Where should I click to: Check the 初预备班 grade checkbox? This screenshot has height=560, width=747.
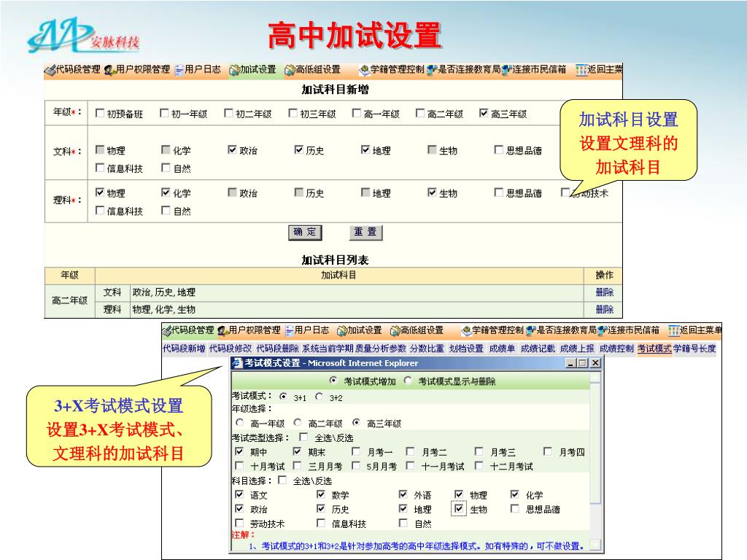click(x=99, y=113)
